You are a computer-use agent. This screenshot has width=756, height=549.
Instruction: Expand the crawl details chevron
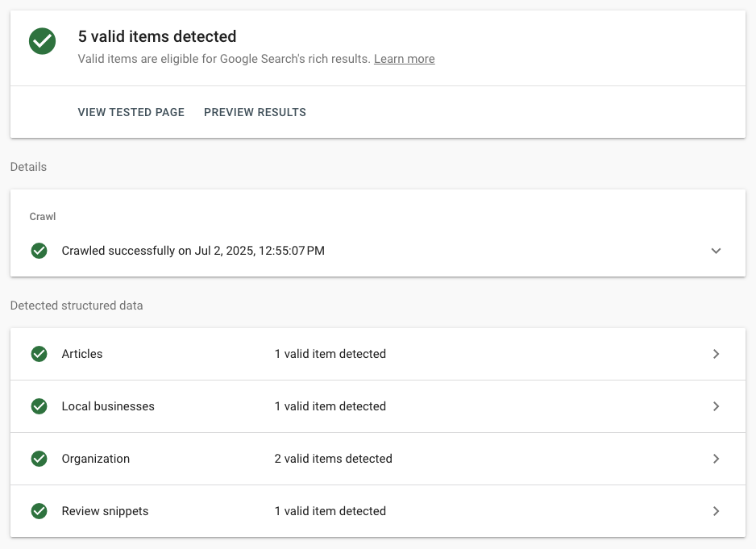tap(716, 251)
